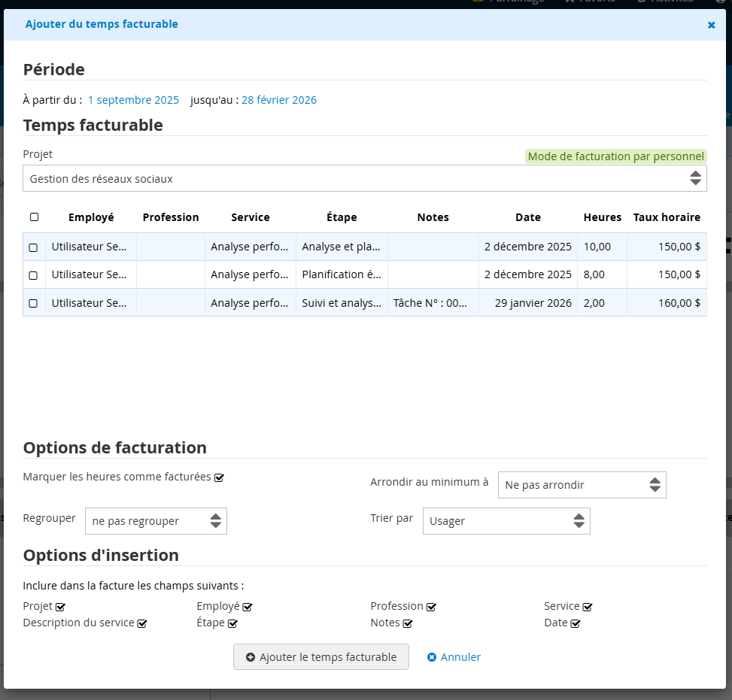Toggle 'Marquer les heures comme facturées' checkbox

point(219,477)
